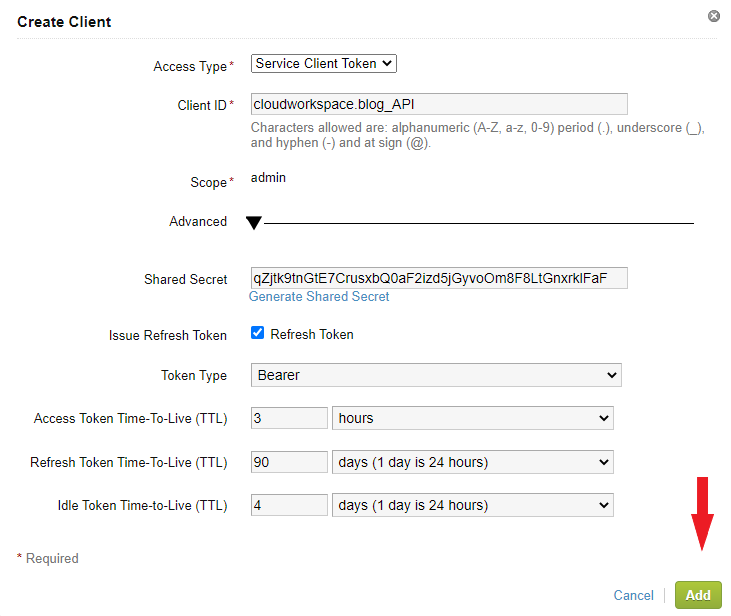Click the Idle Token TTL value field
This screenshot has width=731, height=616.
[x=288, y=505]
